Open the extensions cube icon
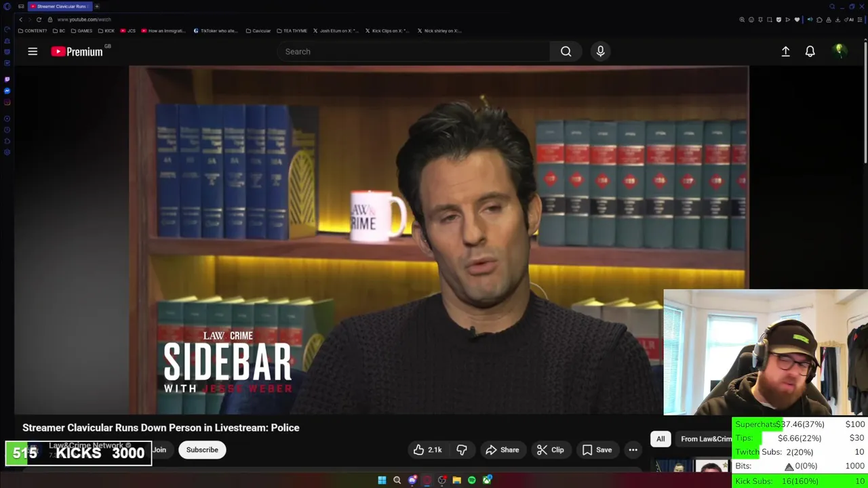The height and width of the screenshot is (488, 868). click(x=819, y=20)
